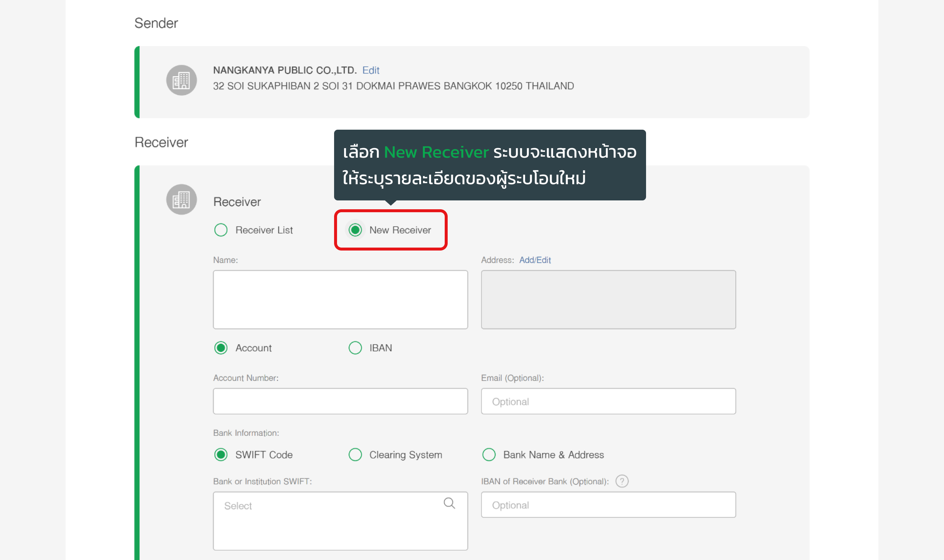The image size is (944, 560).
Task: Focus the IBAN of Receiver Bank field
Action: 608,504
